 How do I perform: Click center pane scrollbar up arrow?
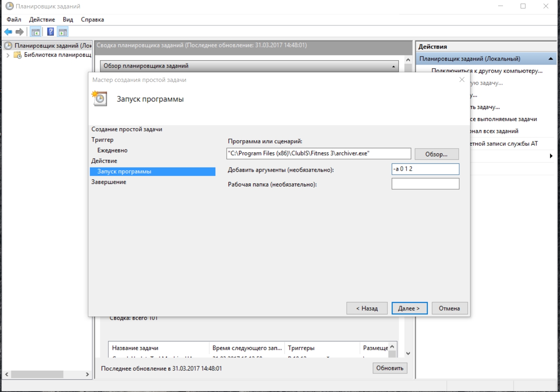click(x=408, y=60)
